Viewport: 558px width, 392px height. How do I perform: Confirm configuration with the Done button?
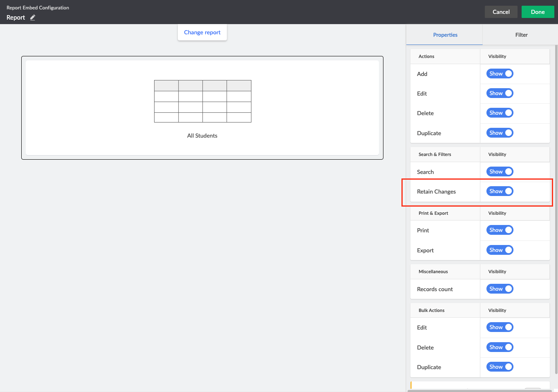(538, 12)
